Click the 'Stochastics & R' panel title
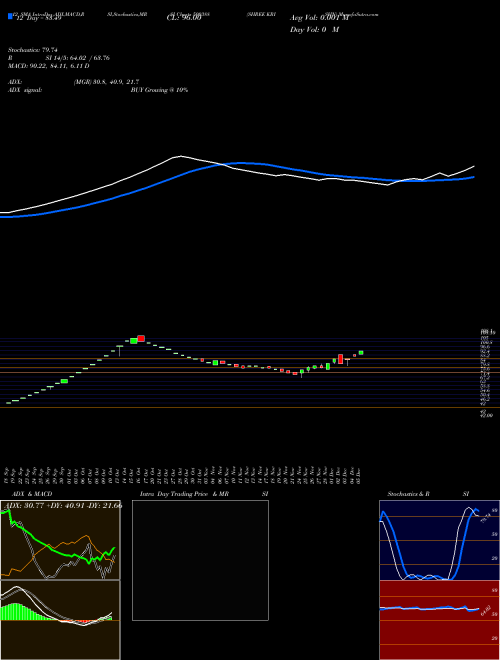Image resolution: width=500 pixels, height=660 pixels. pyautogui.click(x=408, y=494)
